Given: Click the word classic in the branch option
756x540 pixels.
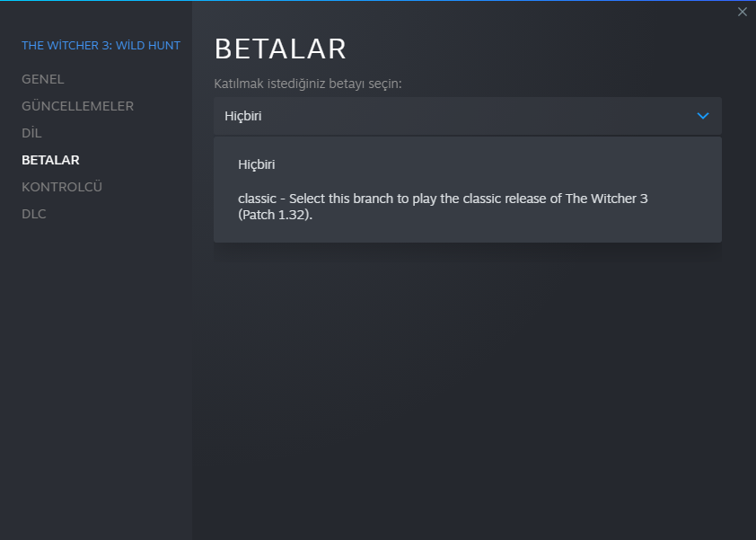Looking at the screenshot, I should pyautogui.click(x=258, y=199).
